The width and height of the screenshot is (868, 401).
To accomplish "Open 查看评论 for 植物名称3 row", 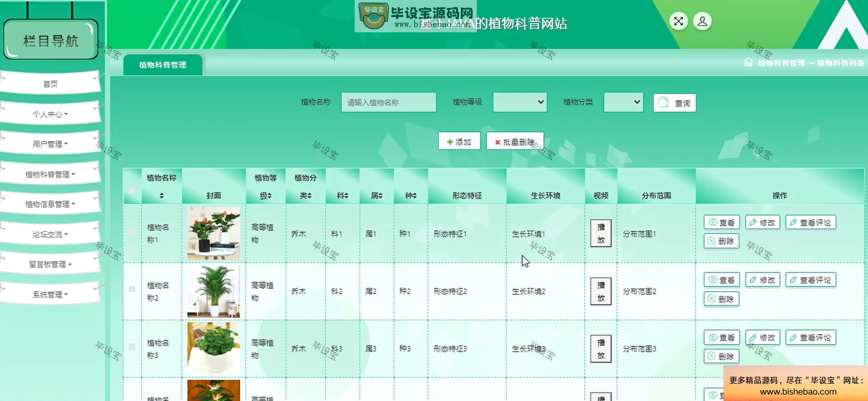I will (811, 338).
